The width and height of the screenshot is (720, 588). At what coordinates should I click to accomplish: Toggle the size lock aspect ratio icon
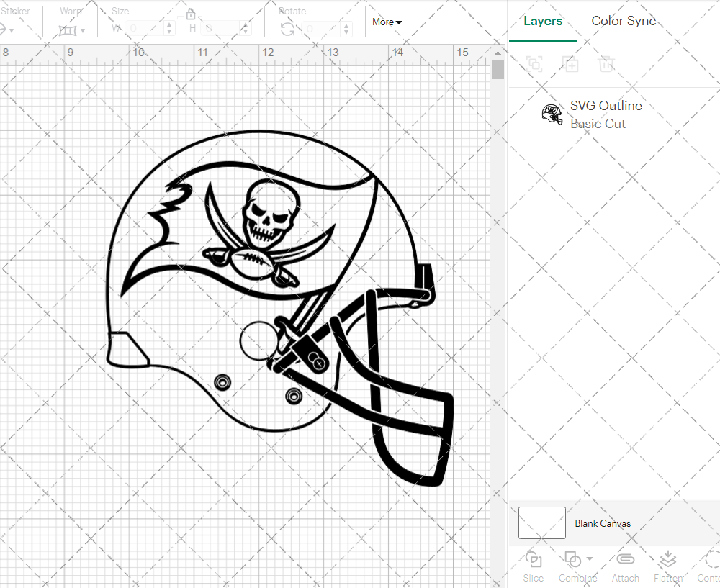[191, 14]
